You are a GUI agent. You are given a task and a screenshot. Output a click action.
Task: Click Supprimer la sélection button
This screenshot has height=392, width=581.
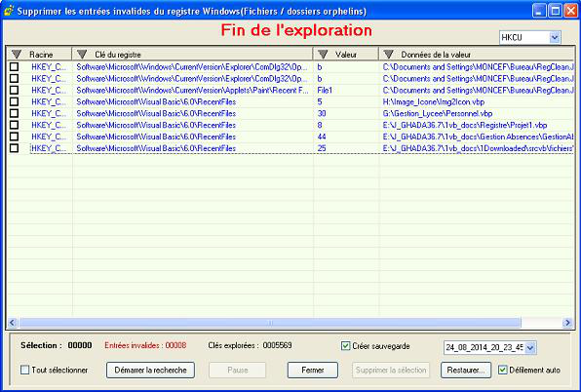click(x=391, y=371)
